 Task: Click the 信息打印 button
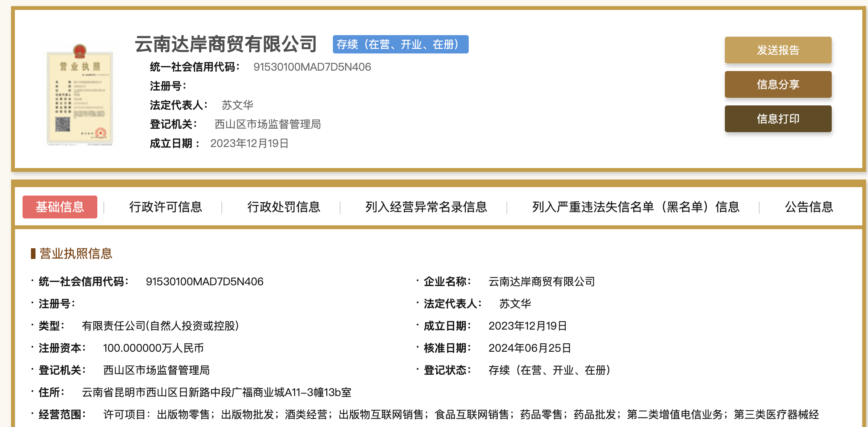tap(778, 119)
